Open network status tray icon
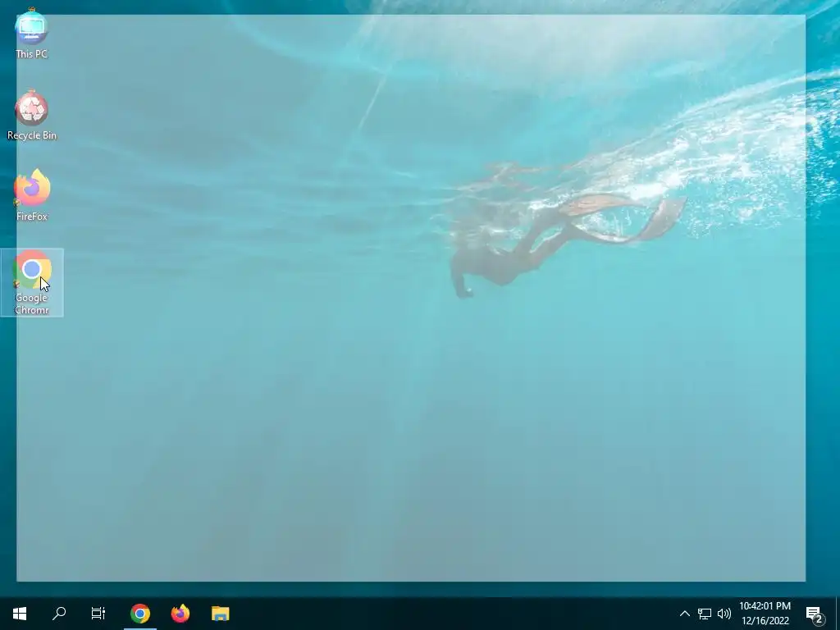The image size is (840, 630). click(x=705, y=614)
